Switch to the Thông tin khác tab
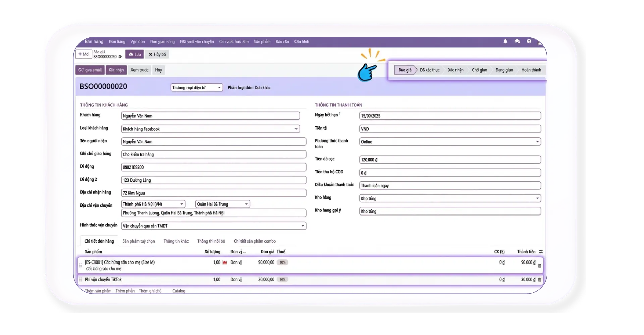This screenshot has height=335, width=644. click(176, 241)
